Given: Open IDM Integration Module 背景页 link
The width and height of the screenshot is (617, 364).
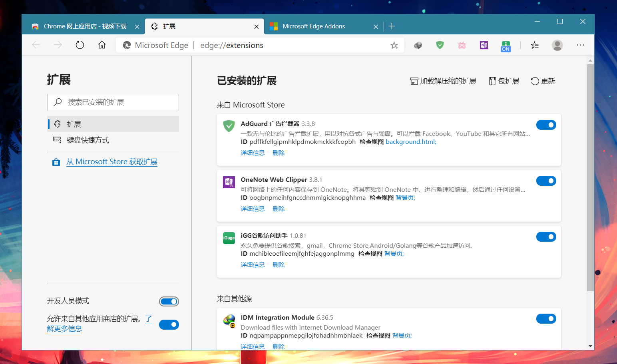Looking at the screenshot, I should (402, 336).
